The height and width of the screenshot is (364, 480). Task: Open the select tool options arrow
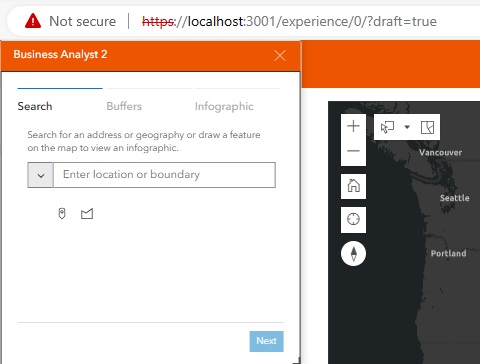407,127
